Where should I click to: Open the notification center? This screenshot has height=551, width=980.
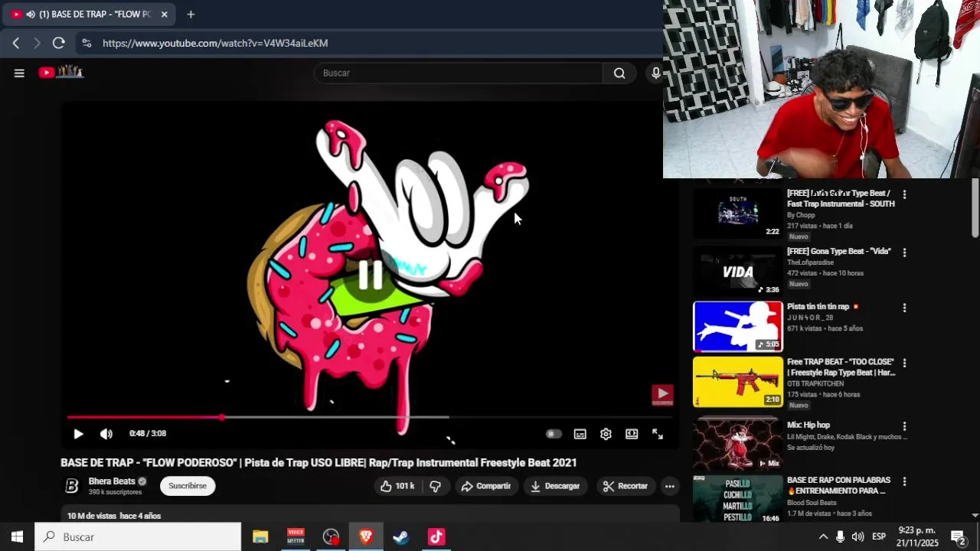coord(959,537)
